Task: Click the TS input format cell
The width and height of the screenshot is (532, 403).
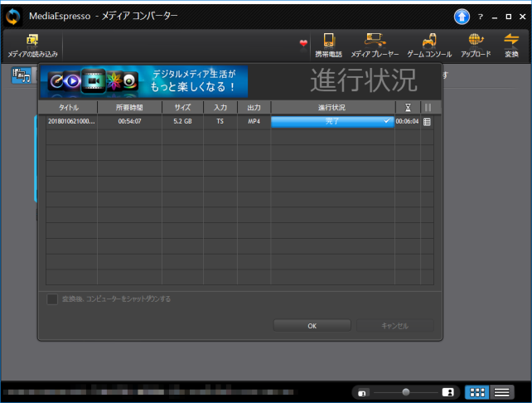Action: pos(220,122)
